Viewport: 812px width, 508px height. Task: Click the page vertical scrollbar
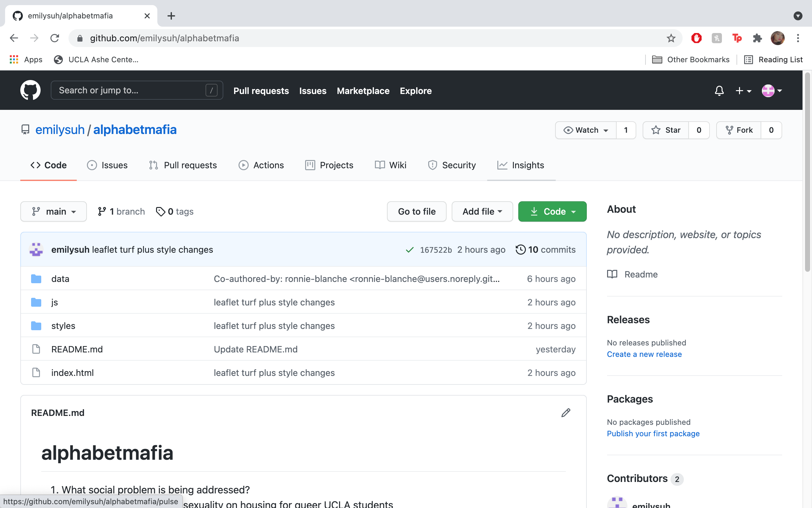(807, 172)
